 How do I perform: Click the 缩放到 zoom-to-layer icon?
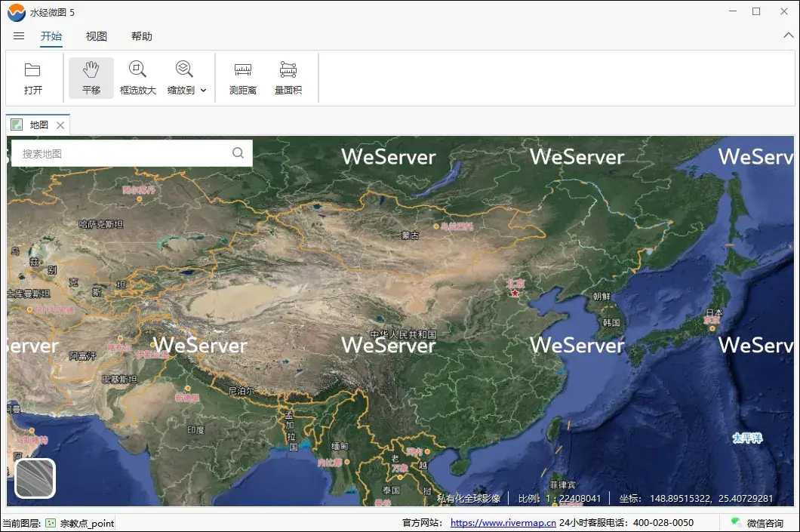[183, 69]
